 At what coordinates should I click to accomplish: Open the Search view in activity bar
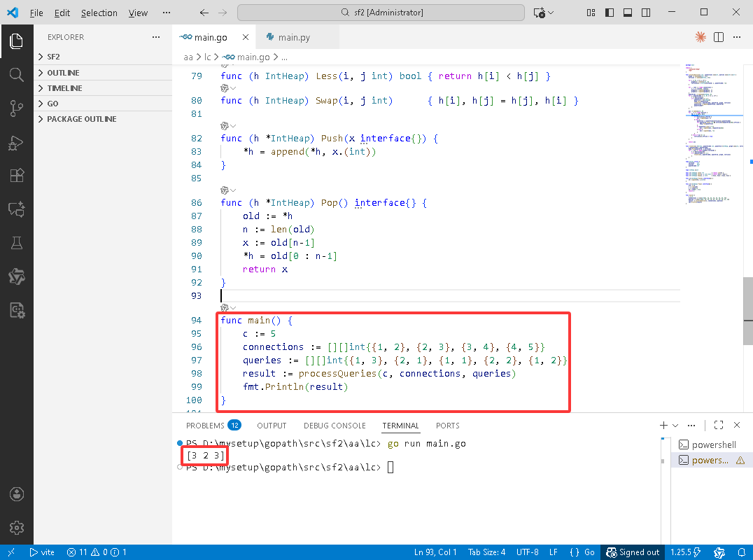pos(16,74)
